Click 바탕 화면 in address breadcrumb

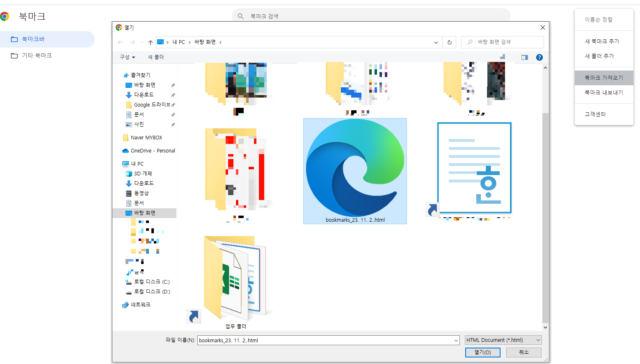[x=205, y=42]
